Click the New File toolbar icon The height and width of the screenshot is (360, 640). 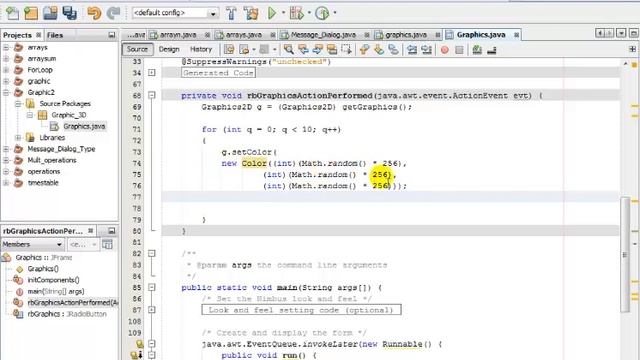pos(12,13)
